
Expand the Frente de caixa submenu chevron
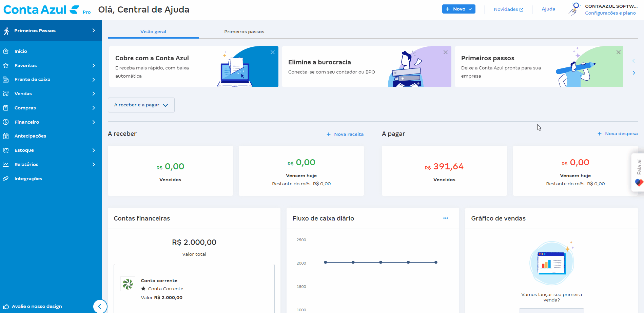(x=94, y=80)
